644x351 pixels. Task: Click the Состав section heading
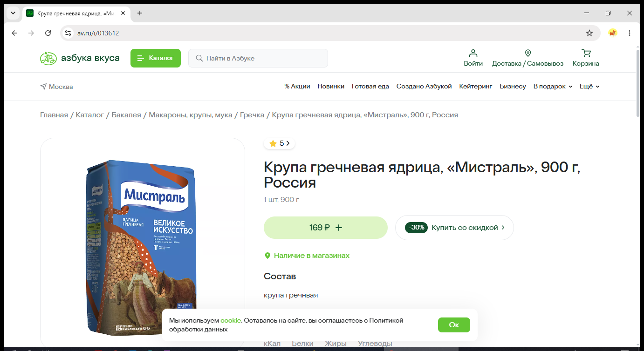(x=280, y=277)
